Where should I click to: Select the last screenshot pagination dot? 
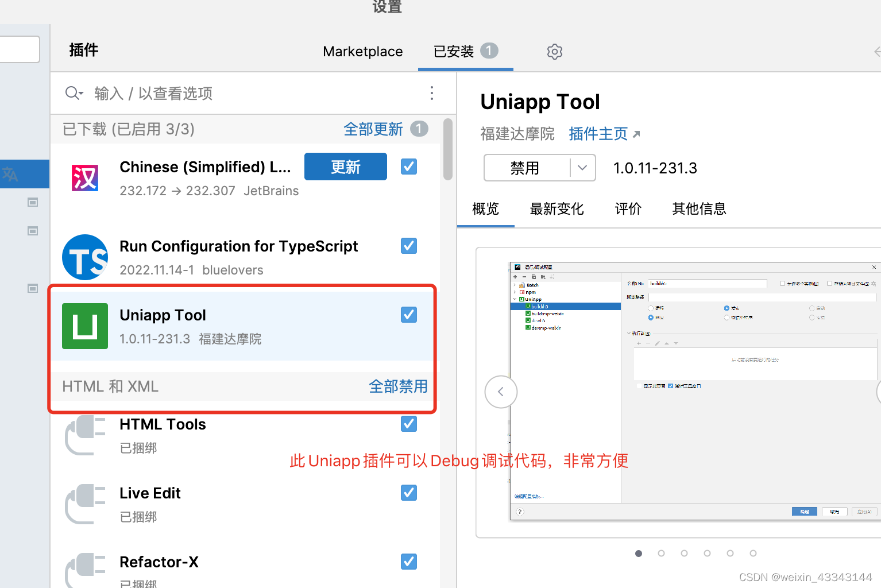tap(753, 553)
